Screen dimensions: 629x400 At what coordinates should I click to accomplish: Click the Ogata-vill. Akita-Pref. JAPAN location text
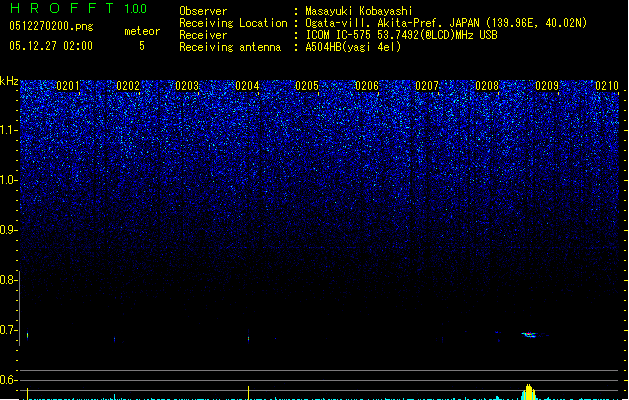point(446,23)
